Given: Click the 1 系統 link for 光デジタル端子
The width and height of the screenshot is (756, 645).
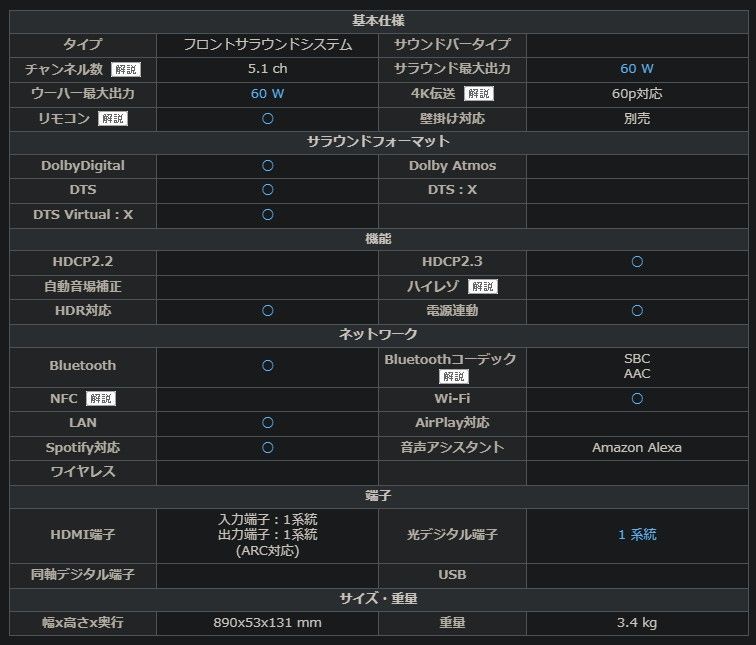Looking at the screenshot, I should pos(637,535).
